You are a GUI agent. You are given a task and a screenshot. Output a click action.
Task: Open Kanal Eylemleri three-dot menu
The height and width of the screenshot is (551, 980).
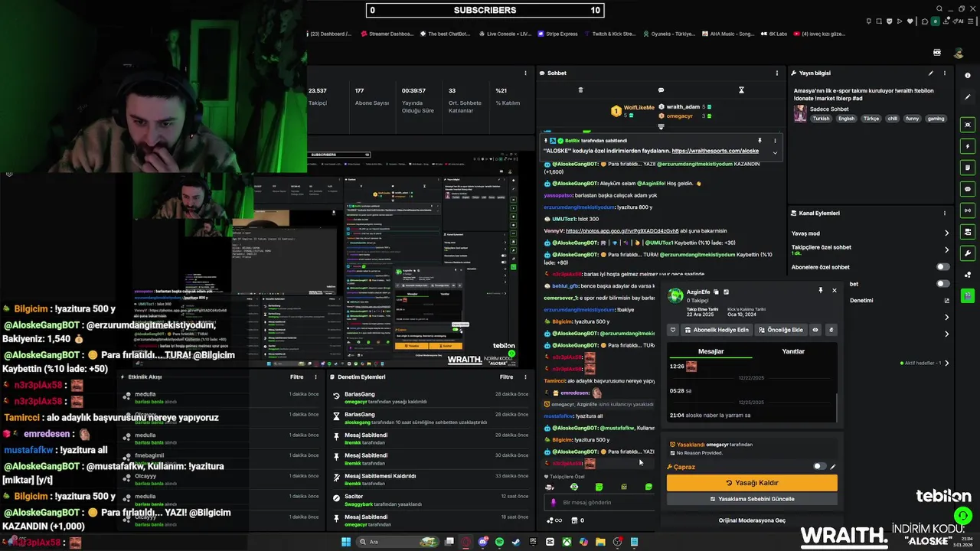coord(945,213)
